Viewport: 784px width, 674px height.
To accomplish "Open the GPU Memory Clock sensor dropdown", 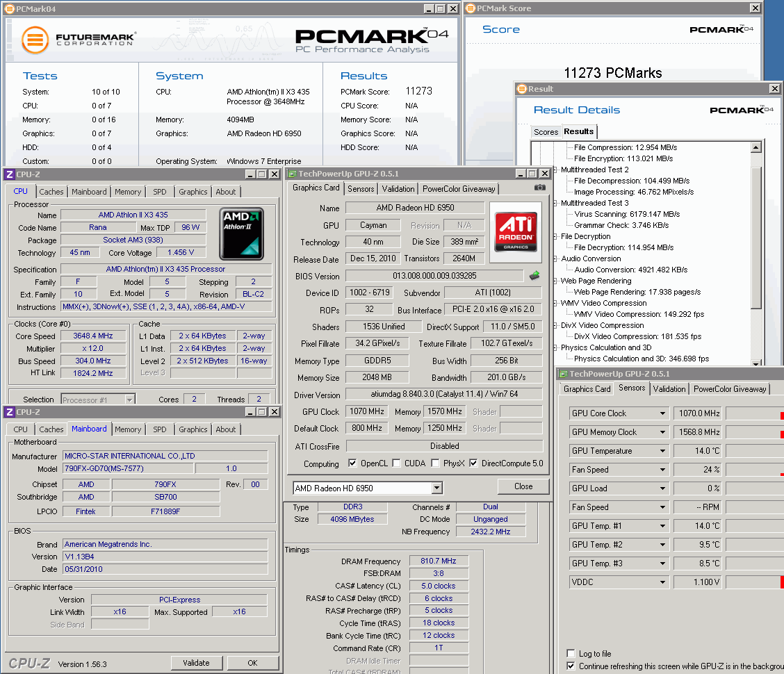I will coord(662,432).
